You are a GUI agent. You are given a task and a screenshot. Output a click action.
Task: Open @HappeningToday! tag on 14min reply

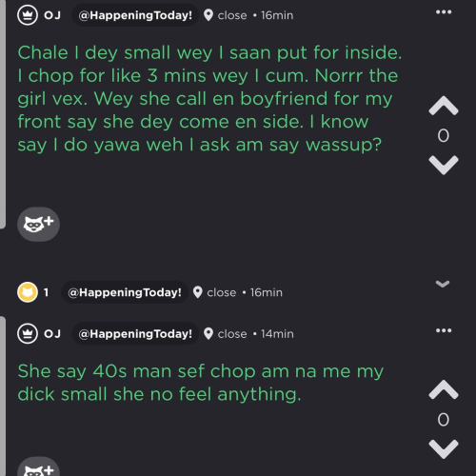click(x=135, y=334)
